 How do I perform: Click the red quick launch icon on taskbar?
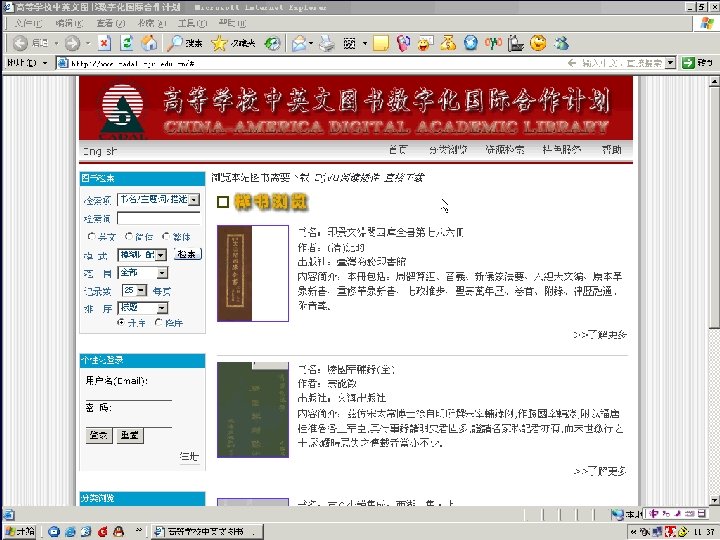[102, 531]
